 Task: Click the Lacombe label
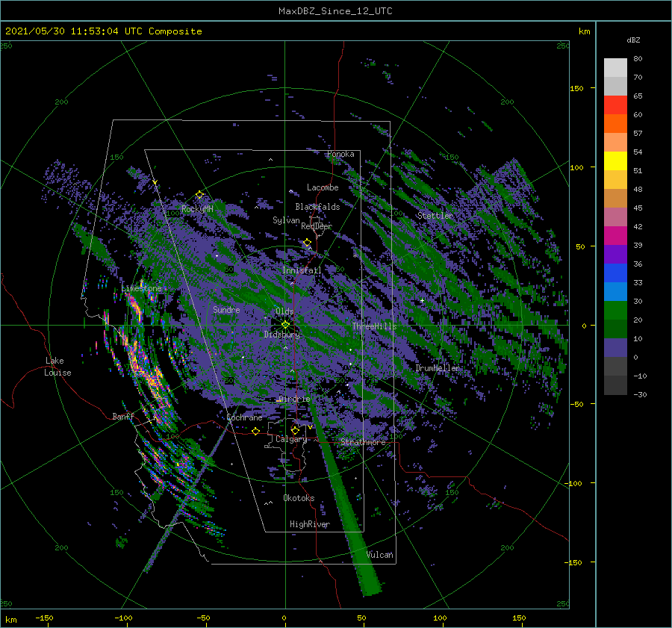click(323, 187)
